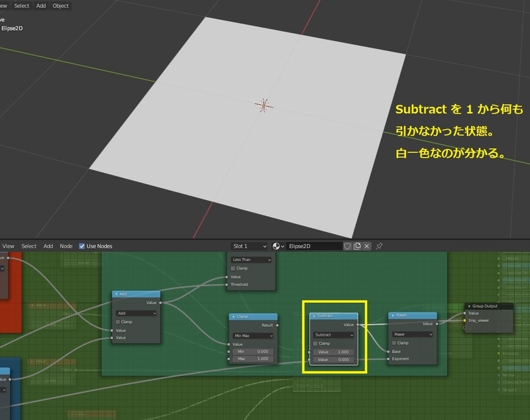The width and height of the screenshot is (530, 420).
Task: Open the node editor Node menu
Action: click(x=66, y=246)
